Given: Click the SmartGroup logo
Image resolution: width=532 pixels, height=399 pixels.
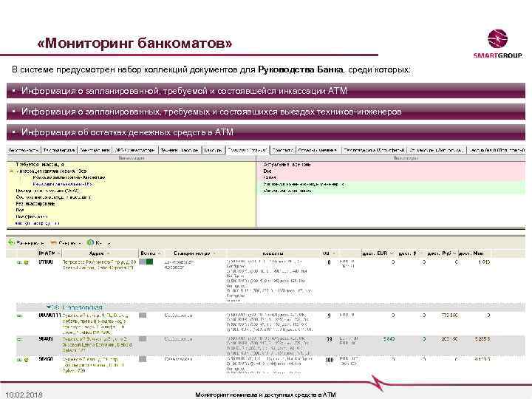Looking at the screenshot, I should point(498,44).
